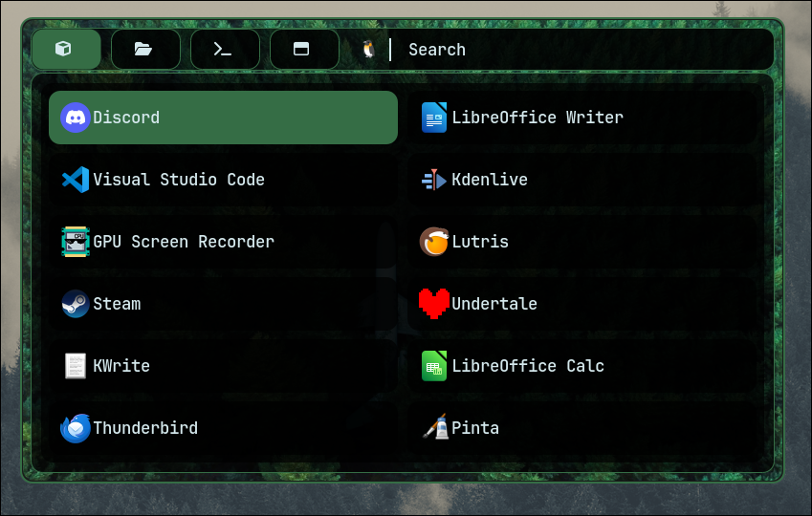
Task: Switch to the file browser folder tab
Action: (144, 49)
